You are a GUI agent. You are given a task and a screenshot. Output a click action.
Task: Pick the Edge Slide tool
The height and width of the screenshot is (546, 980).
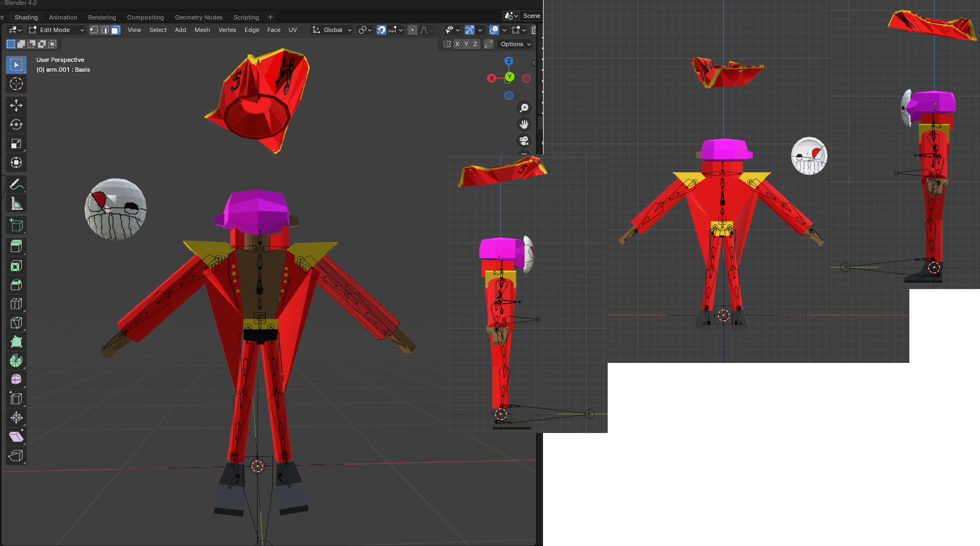click(x=16, y=398)
